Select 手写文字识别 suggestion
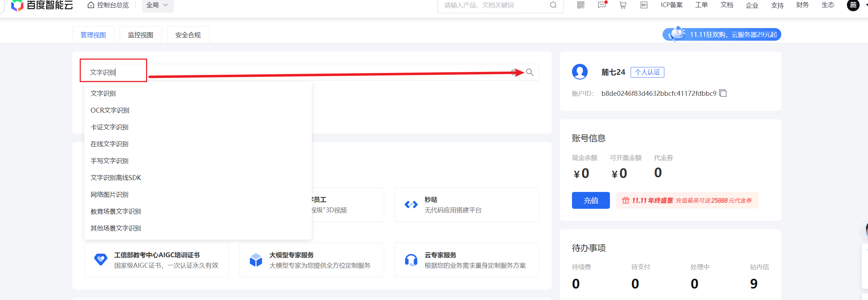 click(x=198, y=161)
